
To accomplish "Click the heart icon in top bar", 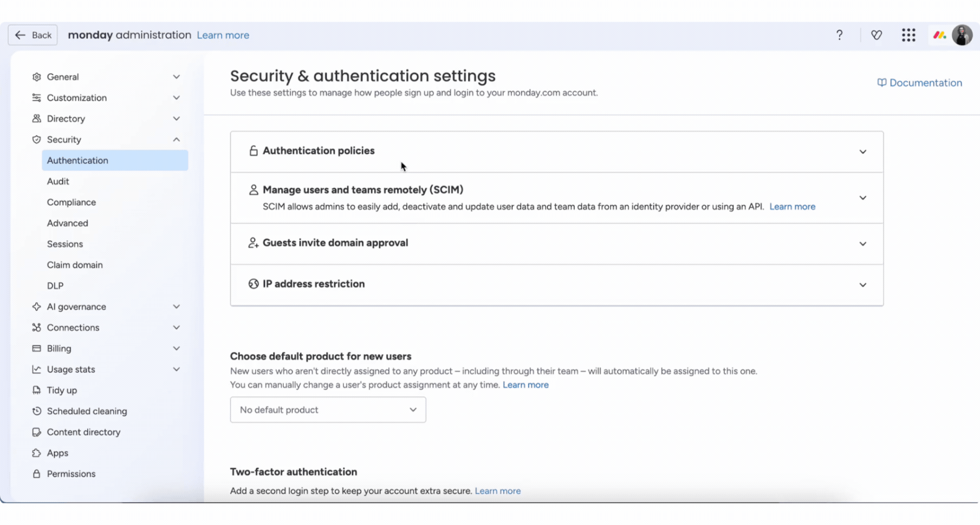I will pos(877,35).
